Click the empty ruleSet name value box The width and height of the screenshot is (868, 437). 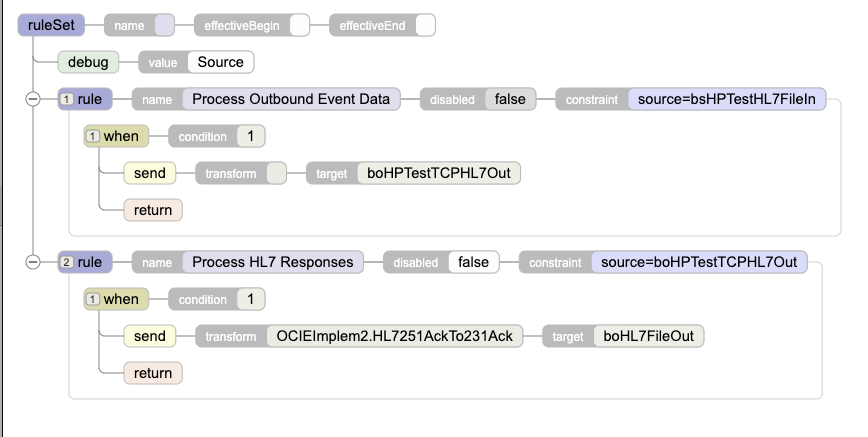pos(164,25)
